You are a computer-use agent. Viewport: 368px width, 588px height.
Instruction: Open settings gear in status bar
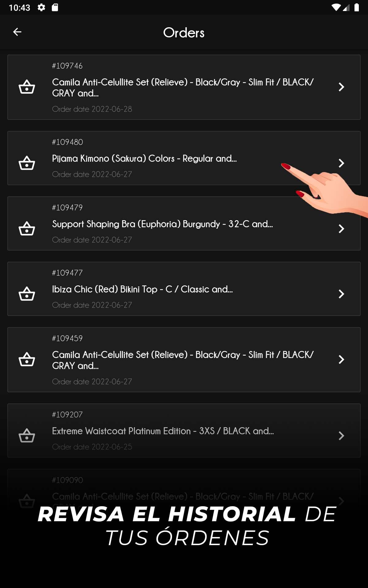point(41,7)
